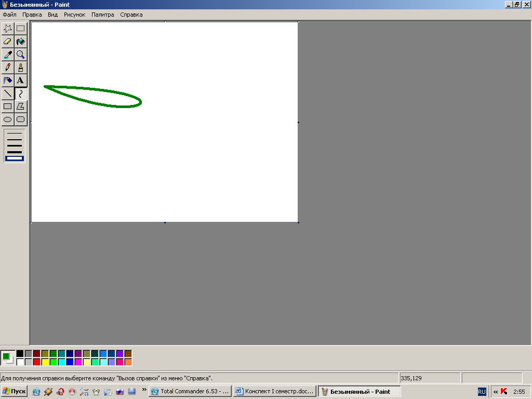
Task: Click inside the white drawing canvas
Action: pos(165,122)
